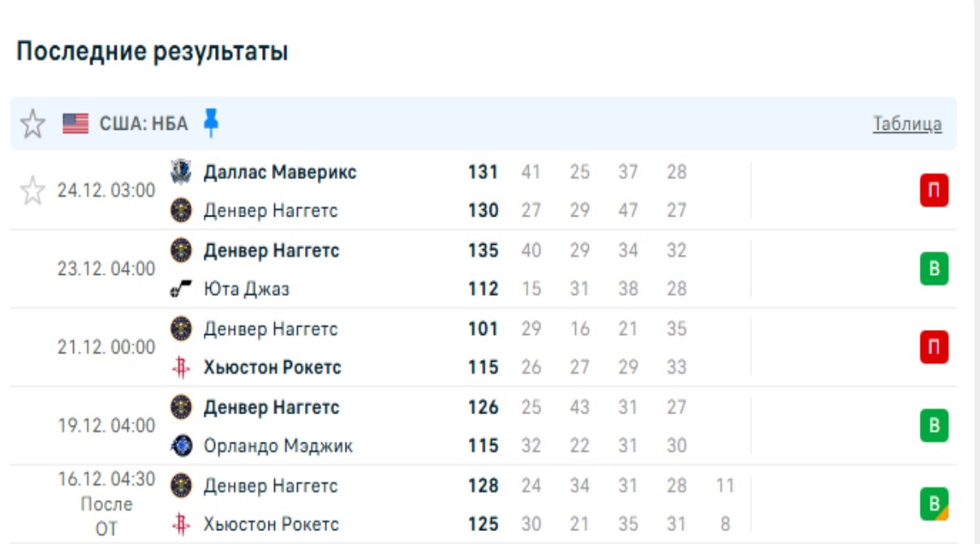Screen dimensions: 980x544
Task: Click the green В win badge for 23.12 game
Action: [934, 269]
